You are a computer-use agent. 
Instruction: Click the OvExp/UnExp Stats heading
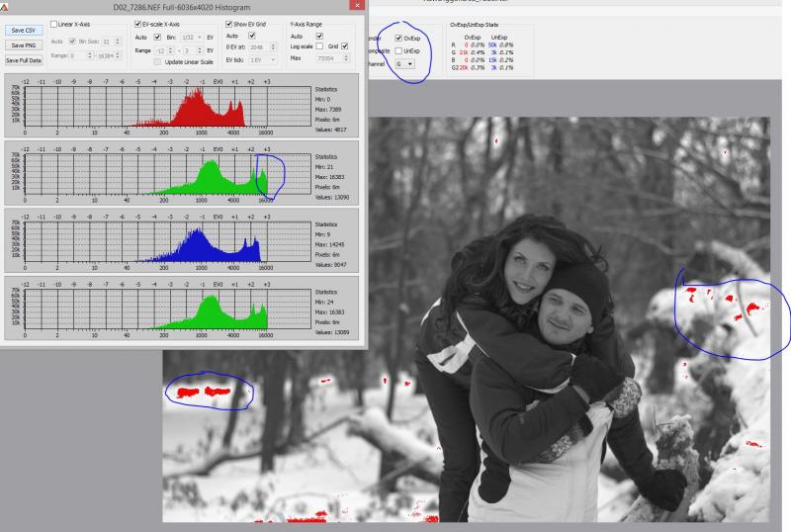[475, 25]
